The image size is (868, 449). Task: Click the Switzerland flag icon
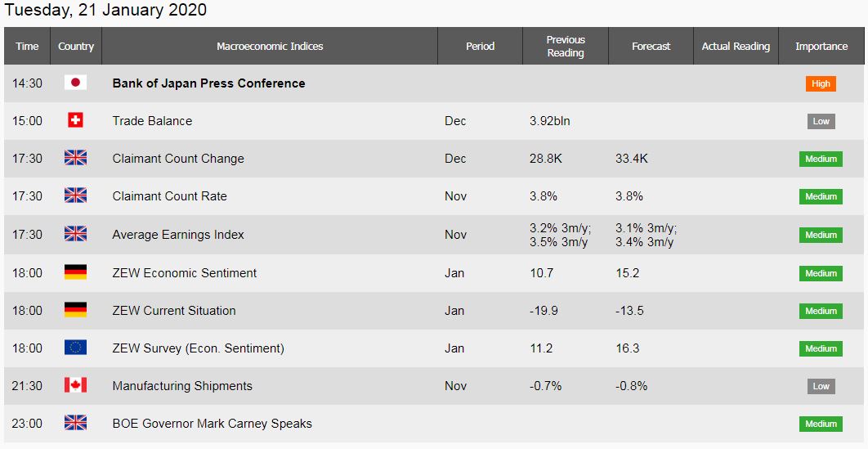[x=75, y=121]
